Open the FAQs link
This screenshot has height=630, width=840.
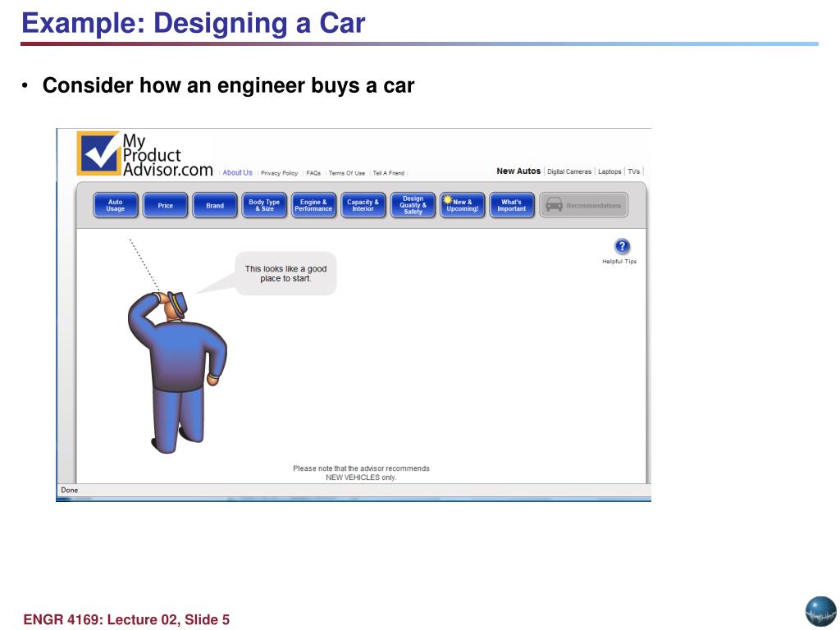point(313,173)
